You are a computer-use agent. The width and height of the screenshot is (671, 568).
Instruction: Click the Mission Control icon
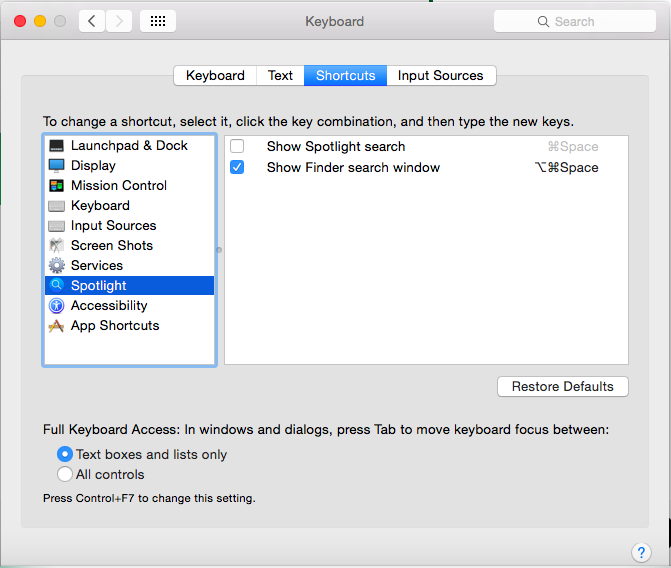(56, 185)
